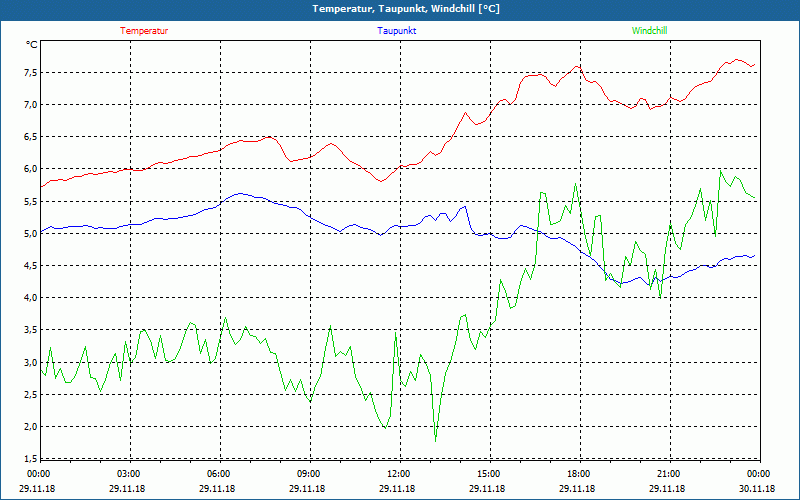This screenshot has height=500, width=800.
Task: Click the 2,0 y-axis value
Action: 30,427
